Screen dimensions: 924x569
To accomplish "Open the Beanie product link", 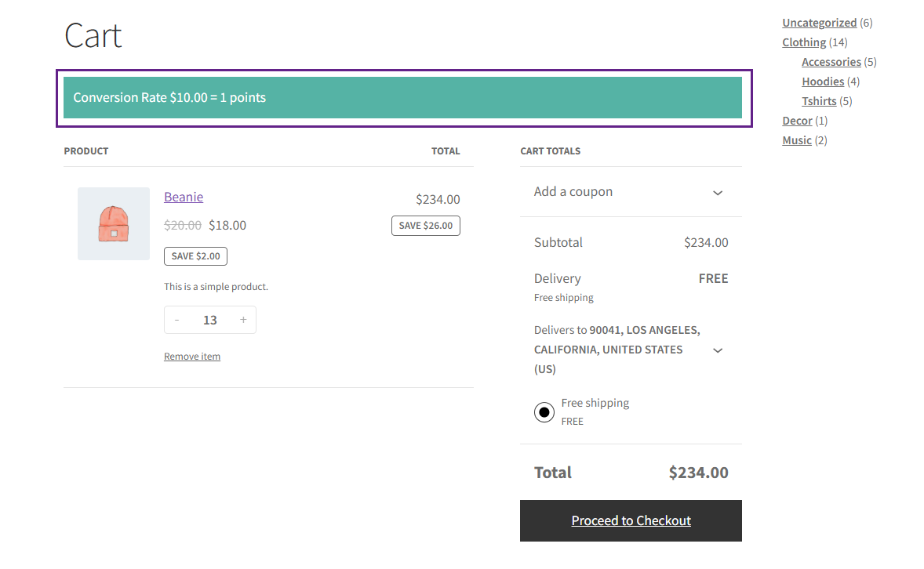I will pyautogui.click(x=184, y=197).
